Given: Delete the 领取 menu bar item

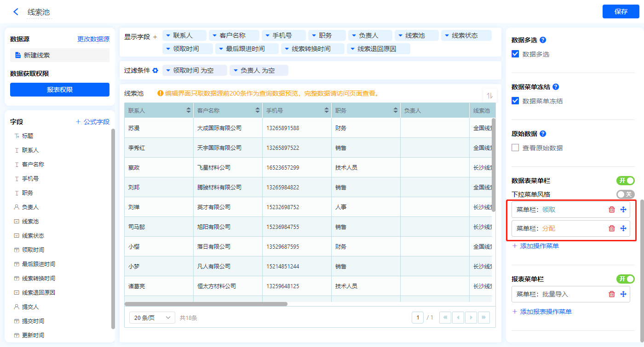Looking at the screenshot, I should (x=611, y=210).
